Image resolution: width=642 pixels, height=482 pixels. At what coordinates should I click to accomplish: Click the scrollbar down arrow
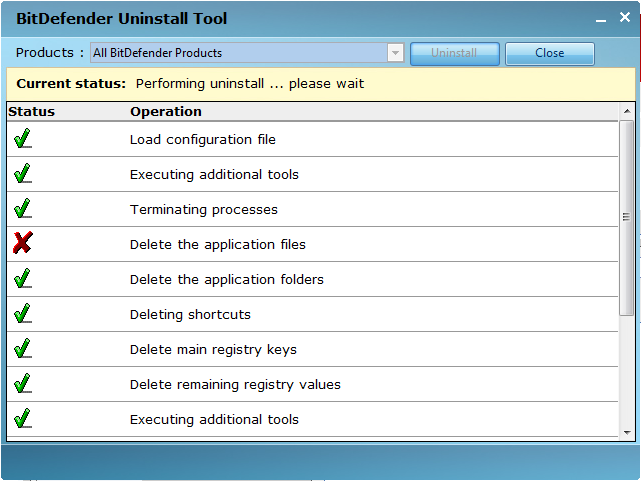627,432
